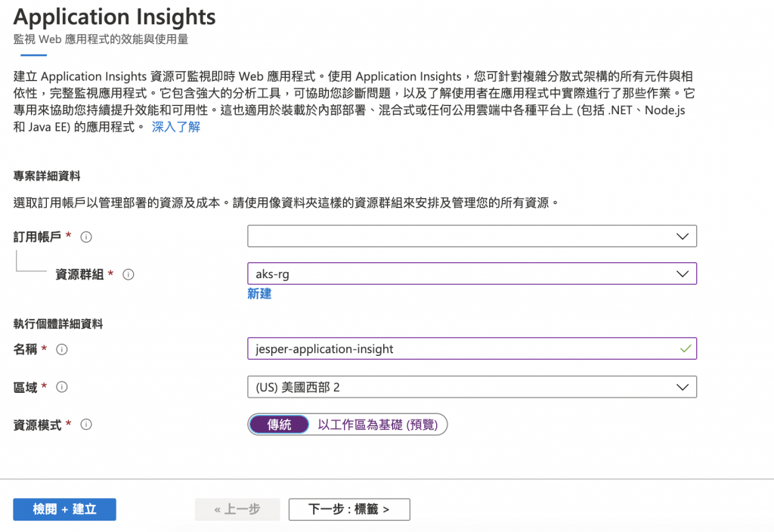
Task: Click info icon next to 訂用帳戶
Action: point(86,237)
